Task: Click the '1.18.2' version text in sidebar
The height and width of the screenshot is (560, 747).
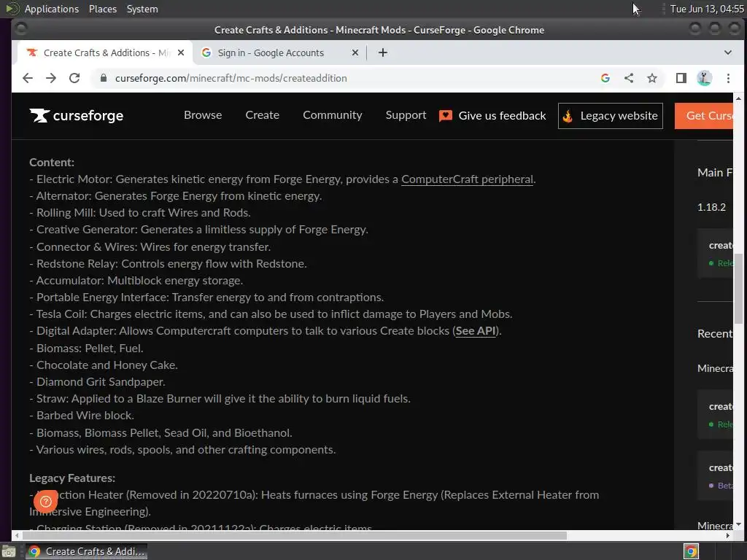Action: pyautogui.click(x=712, y=207)
